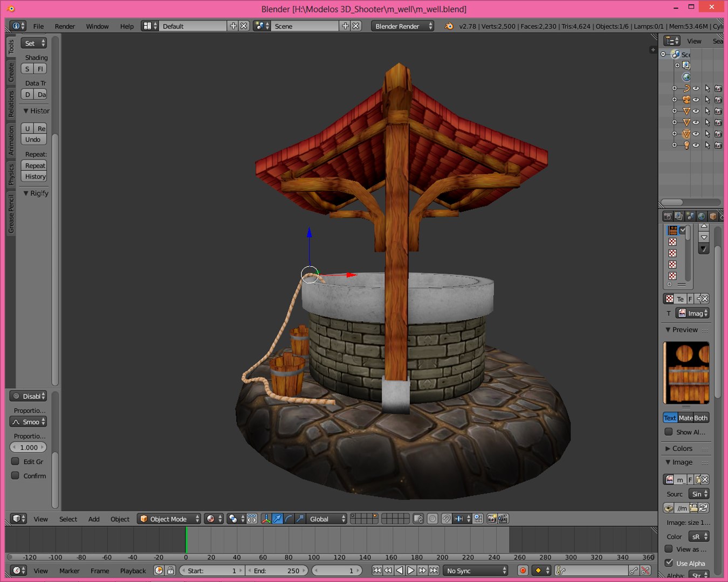
Task: Toggle visibility eye for the camera object
Action: (x=696, y=100)
